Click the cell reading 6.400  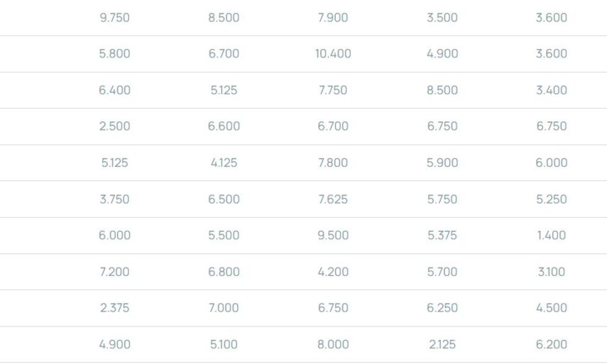tap(114, 90)
